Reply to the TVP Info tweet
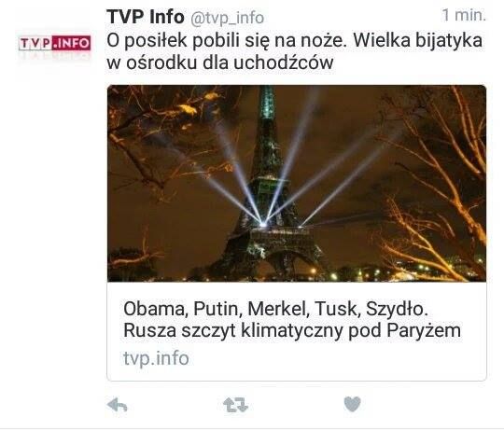Screen dimensions: 504x431 pos(118,405)
